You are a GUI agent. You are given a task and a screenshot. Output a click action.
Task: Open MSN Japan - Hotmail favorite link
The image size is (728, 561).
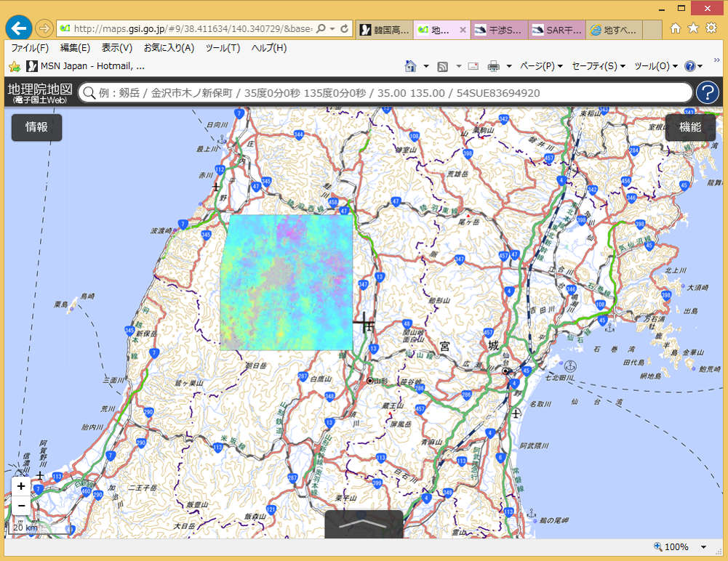(x=86, y=66)
